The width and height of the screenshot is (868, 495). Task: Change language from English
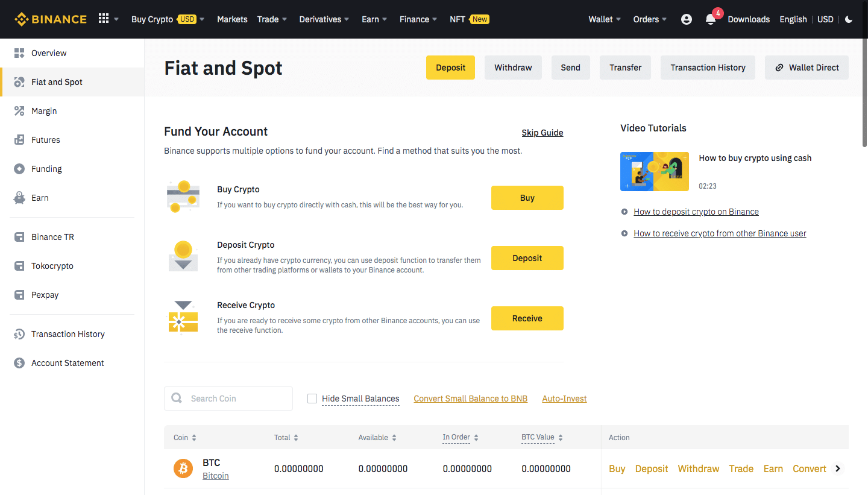793,19
